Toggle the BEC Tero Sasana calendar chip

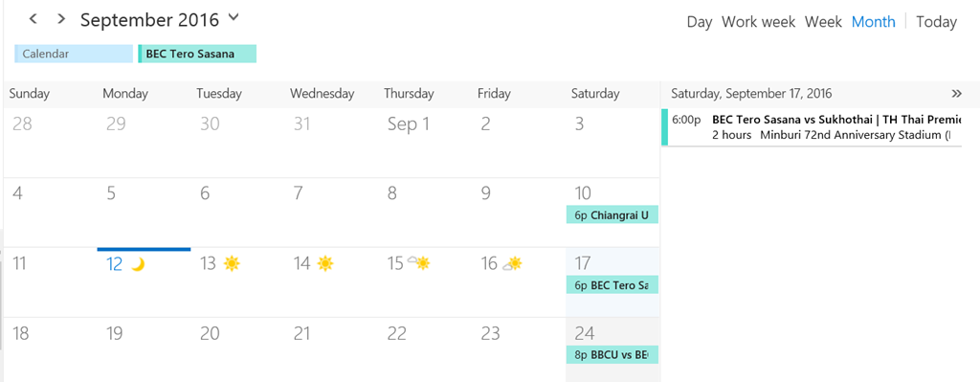197,54
